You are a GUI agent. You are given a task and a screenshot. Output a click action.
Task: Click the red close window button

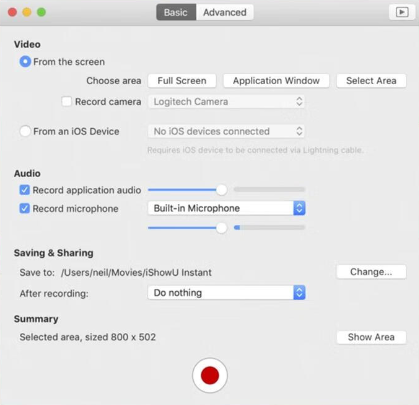(x=13, y=12)
